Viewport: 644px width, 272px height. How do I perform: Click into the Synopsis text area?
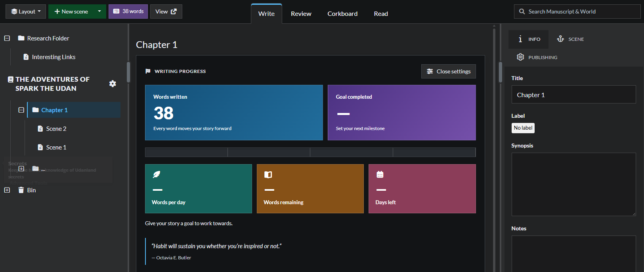pyautogui.click(x=573, y=184)
